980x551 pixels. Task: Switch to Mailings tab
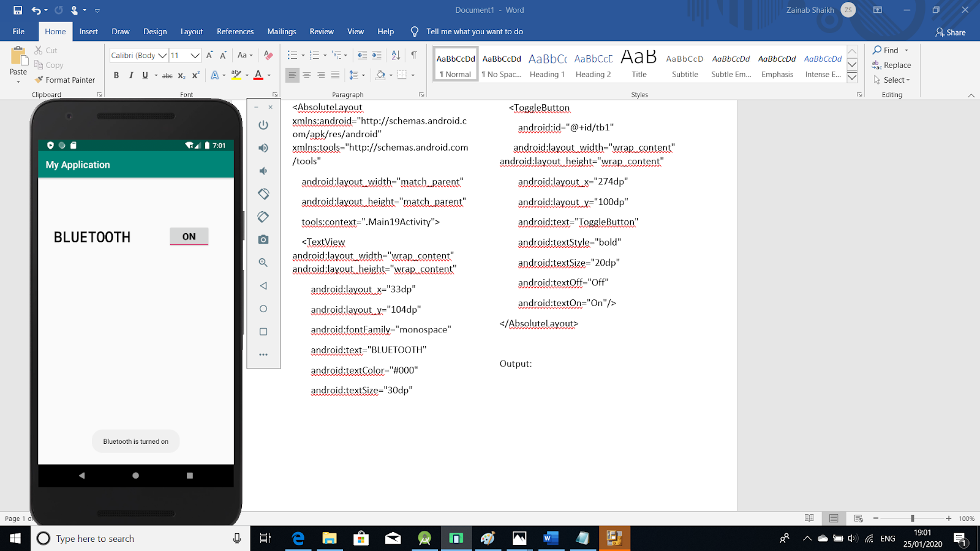(282, 31)
